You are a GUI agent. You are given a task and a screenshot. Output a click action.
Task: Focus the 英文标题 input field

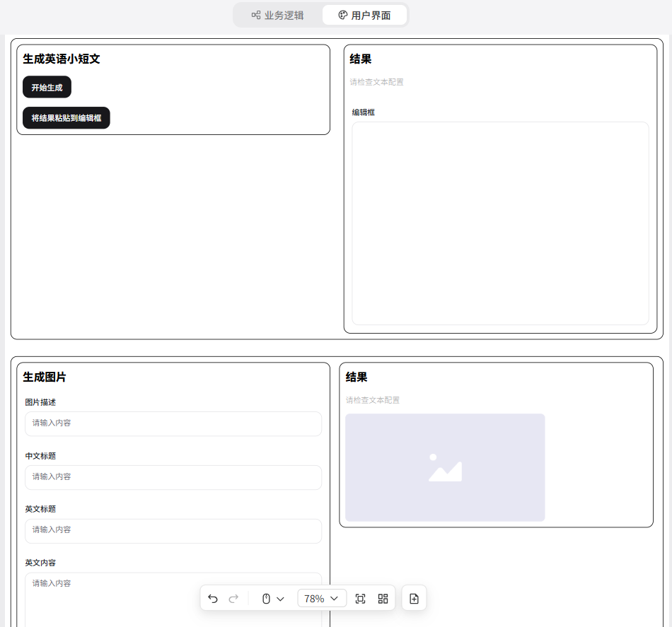(x=173, y=531)
